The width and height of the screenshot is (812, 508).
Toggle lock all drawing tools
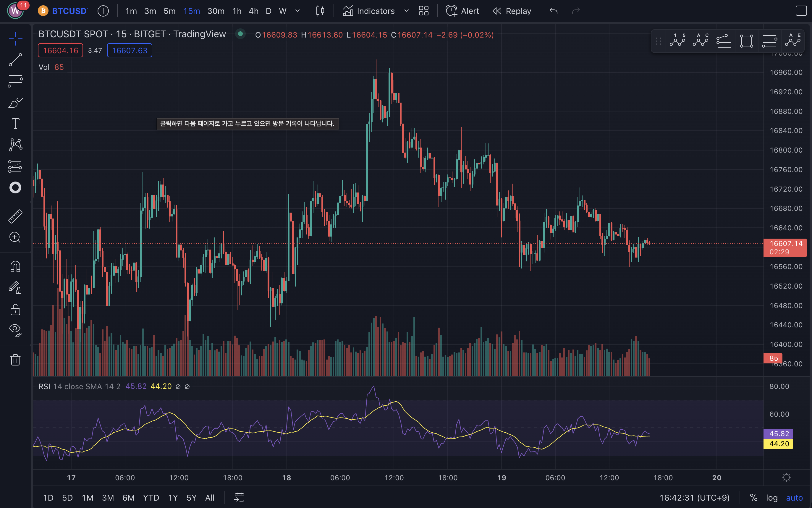click(15, 309)
